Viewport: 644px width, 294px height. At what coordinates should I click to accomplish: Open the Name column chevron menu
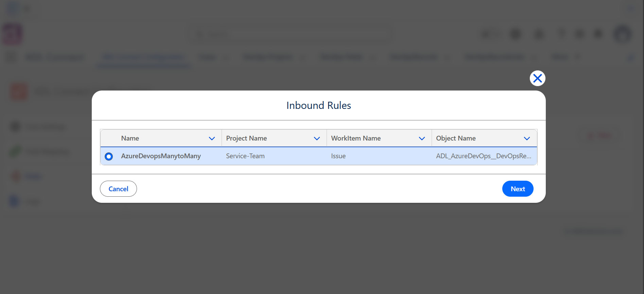pos(212,138)
